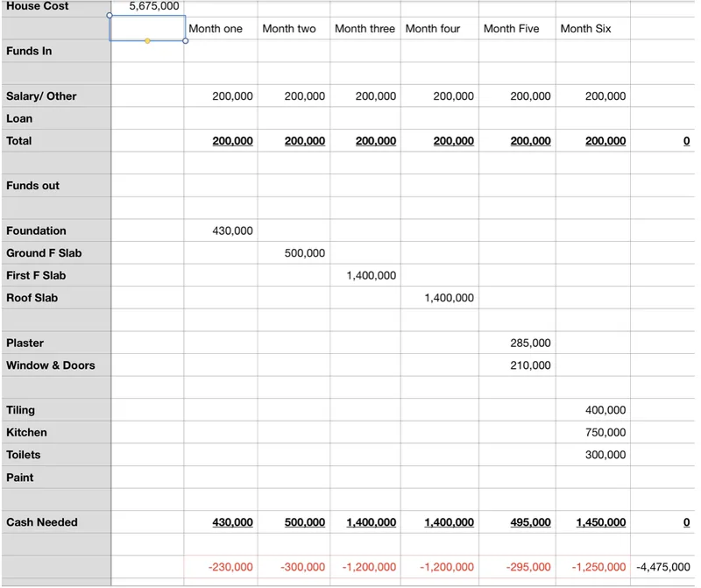Viewport: 701px width, 588px height.
Task: Select Total 200,000 in Month two
Action: [294, 141]
